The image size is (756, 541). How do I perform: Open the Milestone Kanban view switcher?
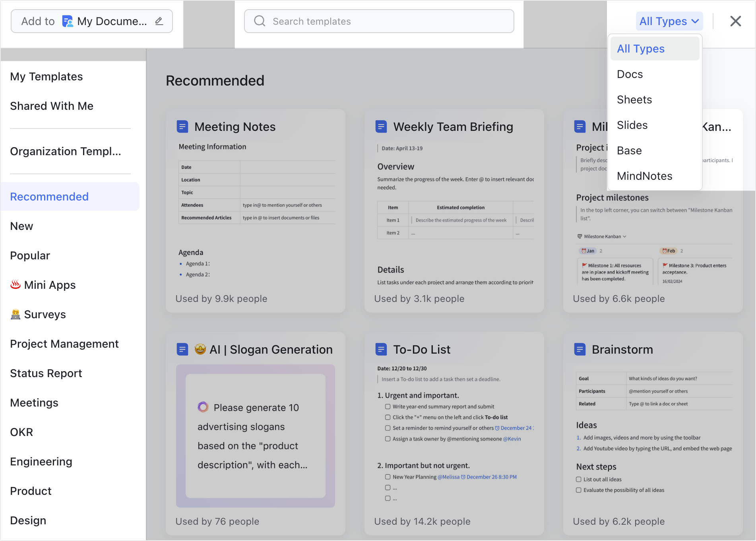click(601, 236)
